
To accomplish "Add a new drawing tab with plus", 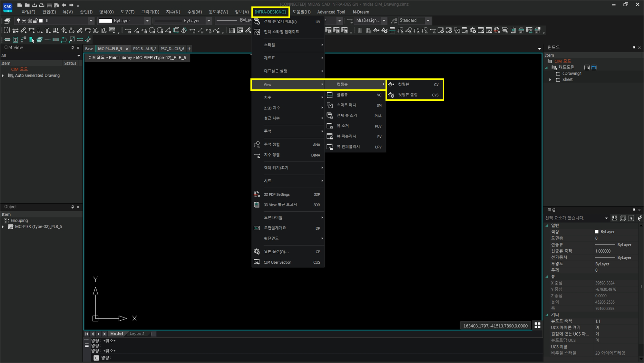I will point(189,49).
